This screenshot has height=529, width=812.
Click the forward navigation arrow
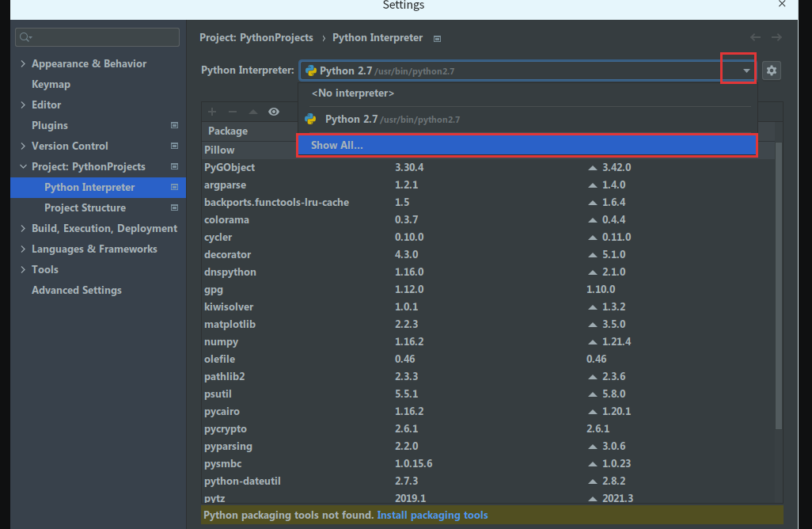coord(776,37)
